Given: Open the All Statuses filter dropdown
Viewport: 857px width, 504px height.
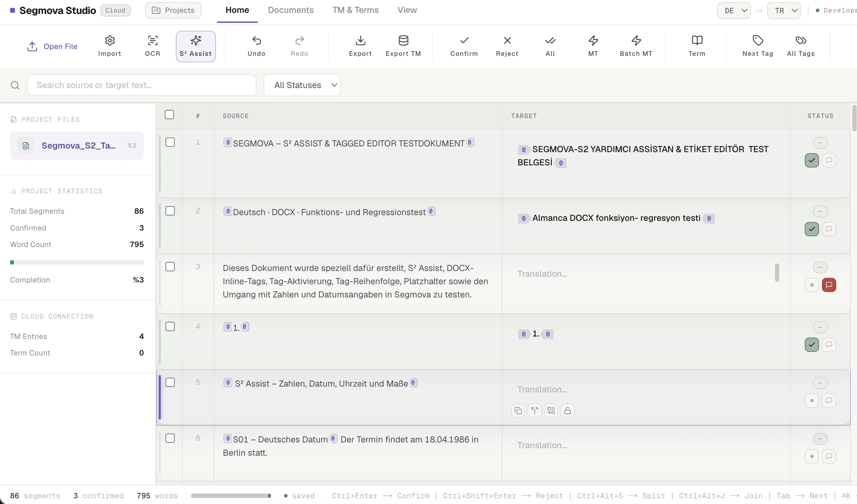Looking at the screenshot, I should pyautogui.click(x=302, y=85).
